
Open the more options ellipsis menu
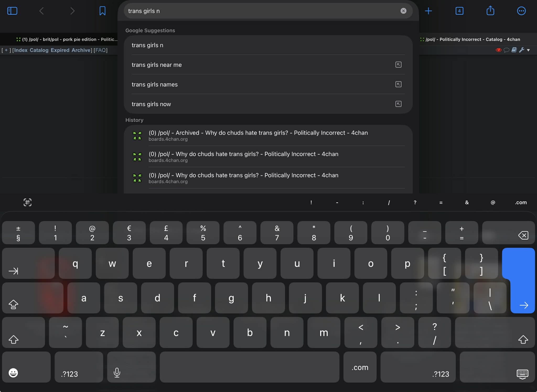pyautogui.click(x=521, y=11)
